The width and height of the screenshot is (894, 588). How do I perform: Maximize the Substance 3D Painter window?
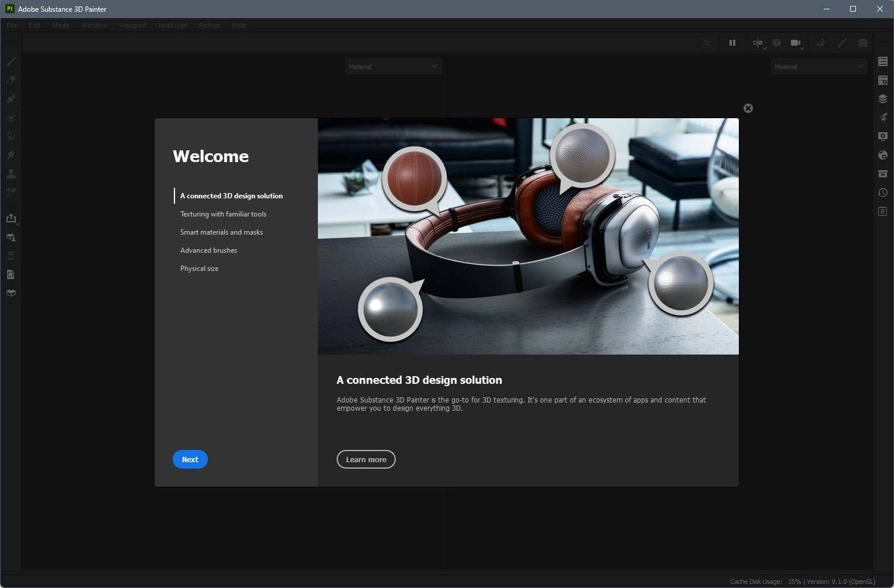coord(853,9)
